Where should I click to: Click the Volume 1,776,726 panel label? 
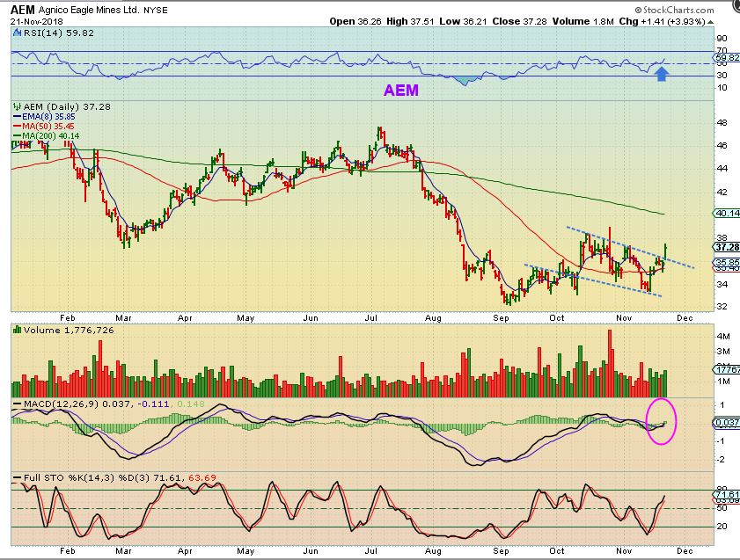69,330
